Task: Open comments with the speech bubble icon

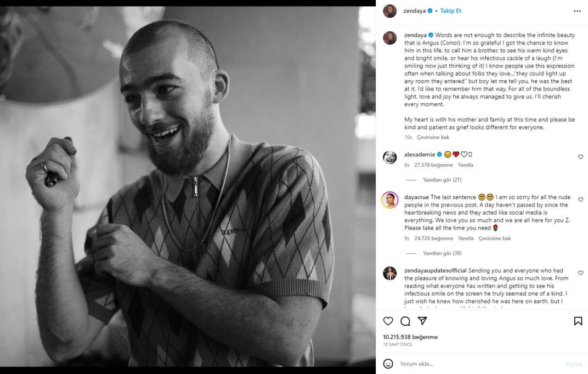Action: tap(405, 321)
